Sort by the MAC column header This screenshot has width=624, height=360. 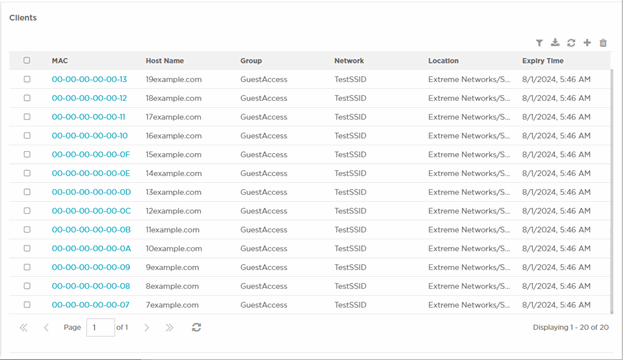coord(60,61)
